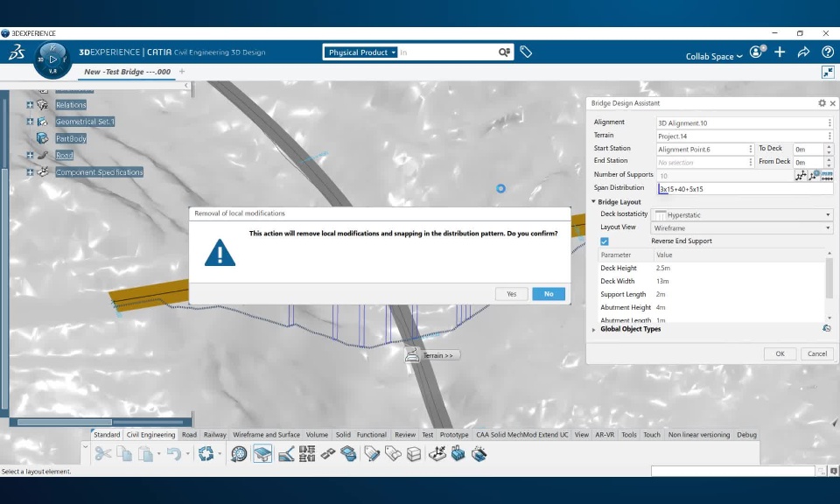Click Cancel in Bridge Design Assistant
Screen dimensions: 840x504
817,353
